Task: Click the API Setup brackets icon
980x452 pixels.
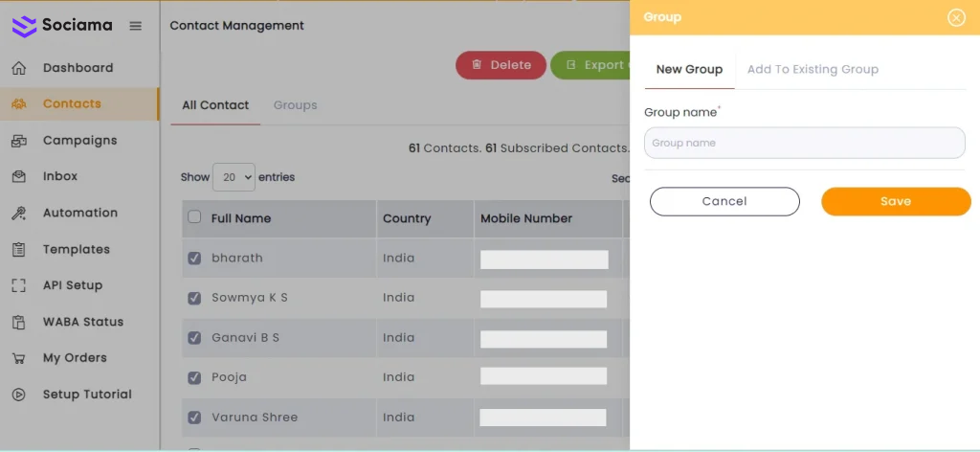Action: [19, 285]
